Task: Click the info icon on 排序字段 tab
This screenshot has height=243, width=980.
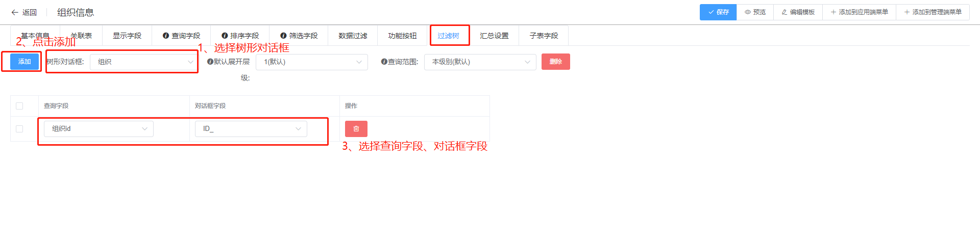Action: coord(225,36)
